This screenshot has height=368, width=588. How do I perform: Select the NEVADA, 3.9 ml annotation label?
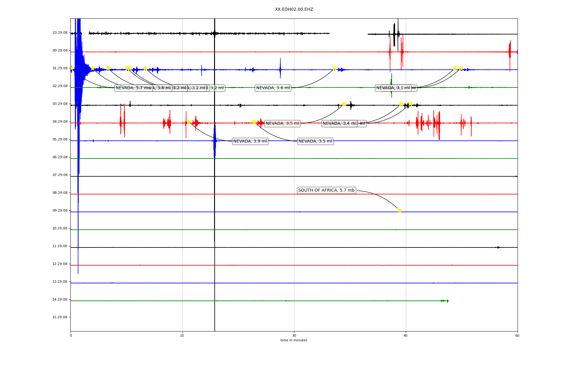tap(250, 141)
